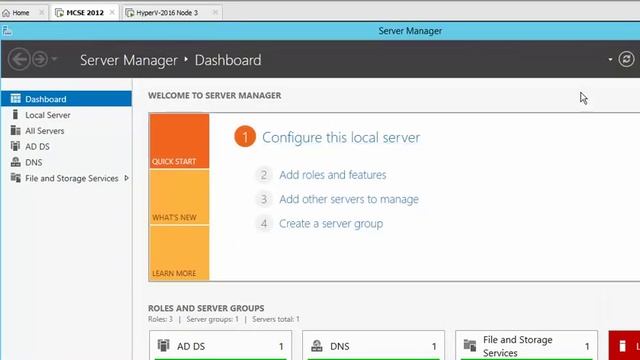Click the Dashboard grid icon in sidebar
Image resolution: width=640 pixels, height=360 pixels.
[16, 98]
